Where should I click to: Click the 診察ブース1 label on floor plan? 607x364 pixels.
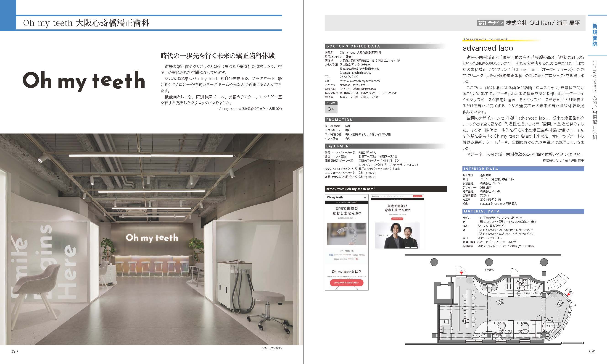coord(524,332)
